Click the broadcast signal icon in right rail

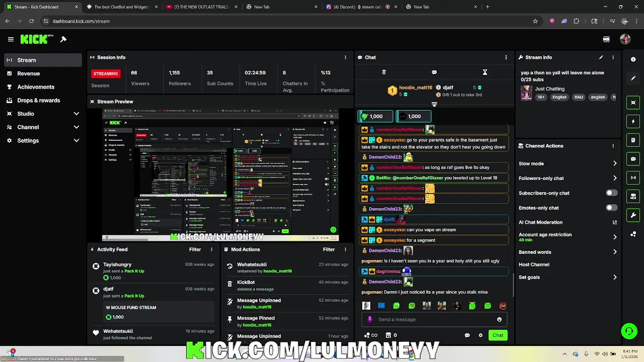(x=633, y=177)
